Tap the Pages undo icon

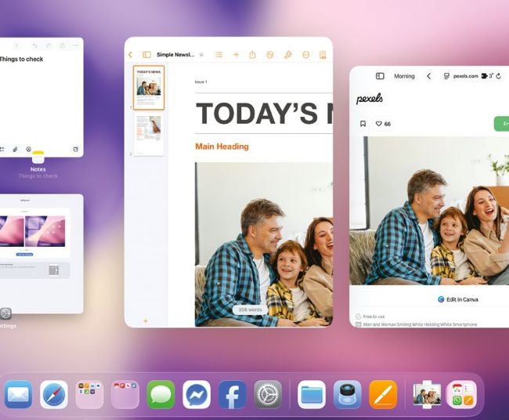click(x=270, y=55)
